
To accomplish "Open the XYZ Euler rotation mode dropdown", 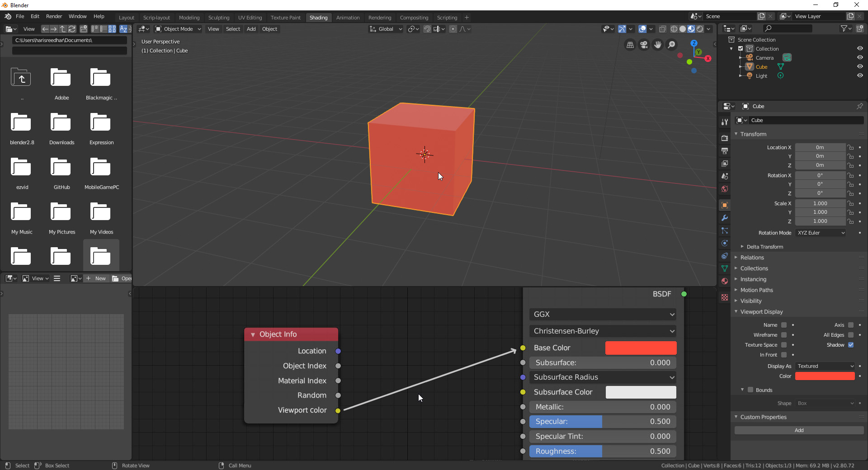I will [821, 233].
